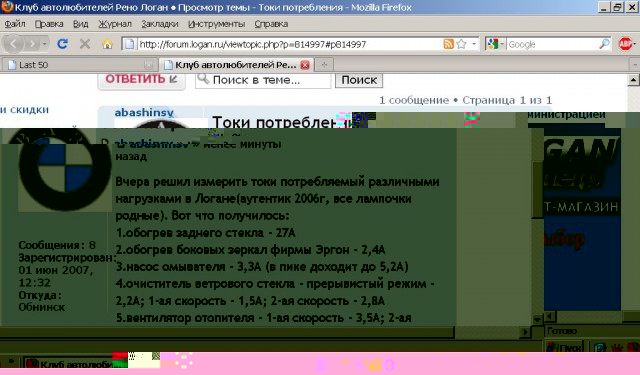Open search engine selector Google icon
The height and width of the screenshot is (375, 640).
pyautogui.click(x=495, y=44)
